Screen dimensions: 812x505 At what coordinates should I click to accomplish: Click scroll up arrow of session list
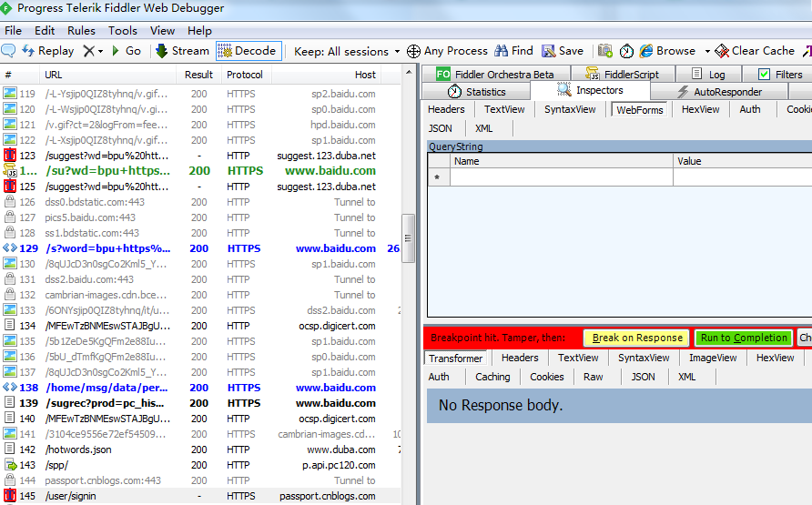pyautogui.click(x=409, y=73)
